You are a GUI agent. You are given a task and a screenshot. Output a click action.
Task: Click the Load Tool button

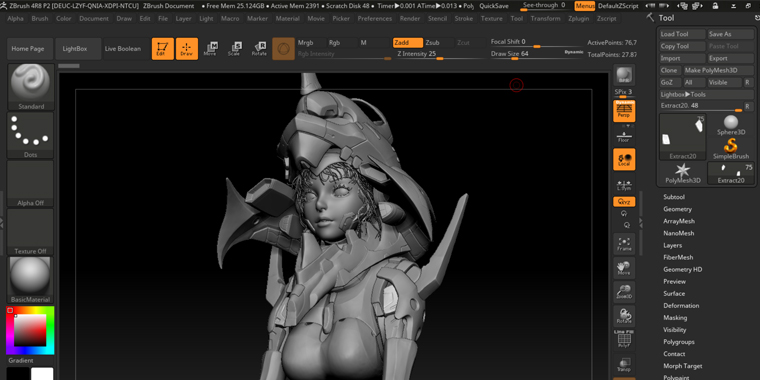[682, 34]
